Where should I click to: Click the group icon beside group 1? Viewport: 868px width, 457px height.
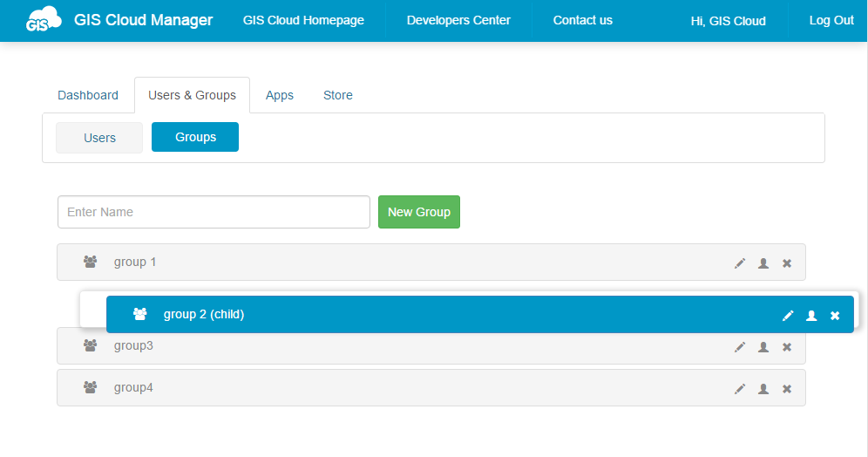[91, 262]
